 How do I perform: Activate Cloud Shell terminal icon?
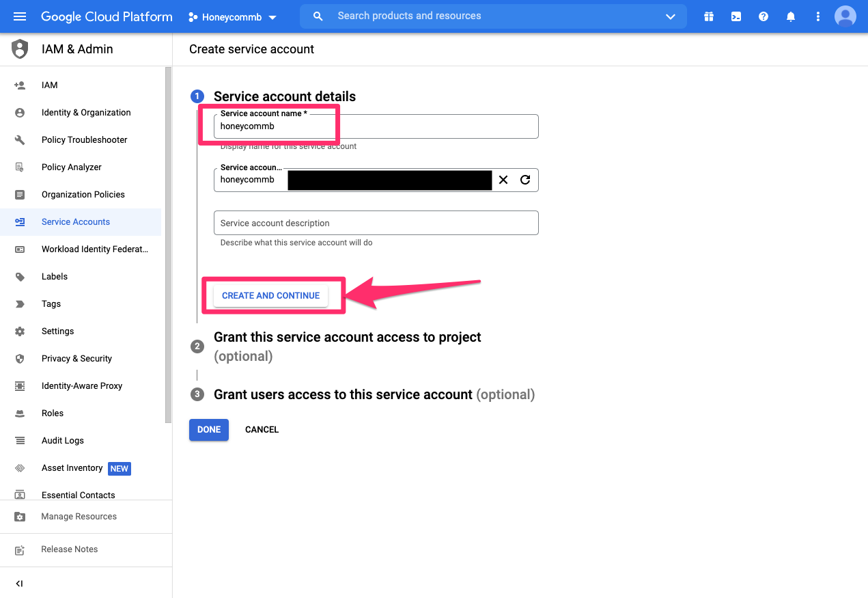736,16
